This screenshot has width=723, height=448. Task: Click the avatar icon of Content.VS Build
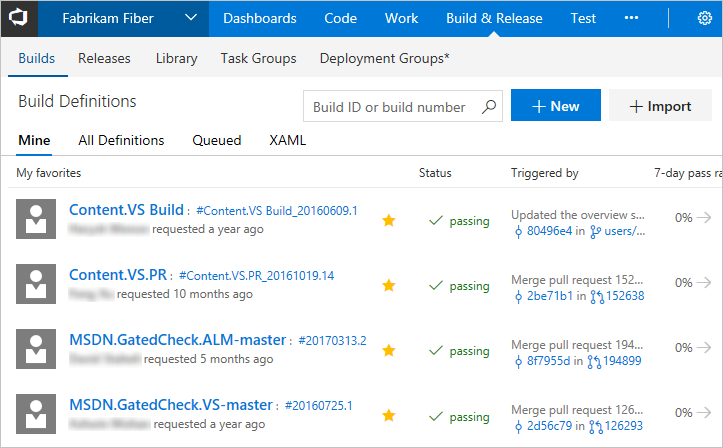[36, 219]
